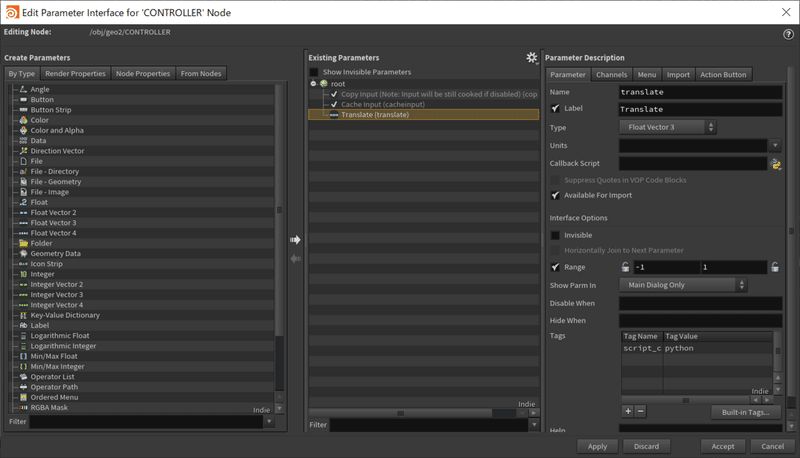Click the Discard button
800x458 pixels.
(646, 446)
